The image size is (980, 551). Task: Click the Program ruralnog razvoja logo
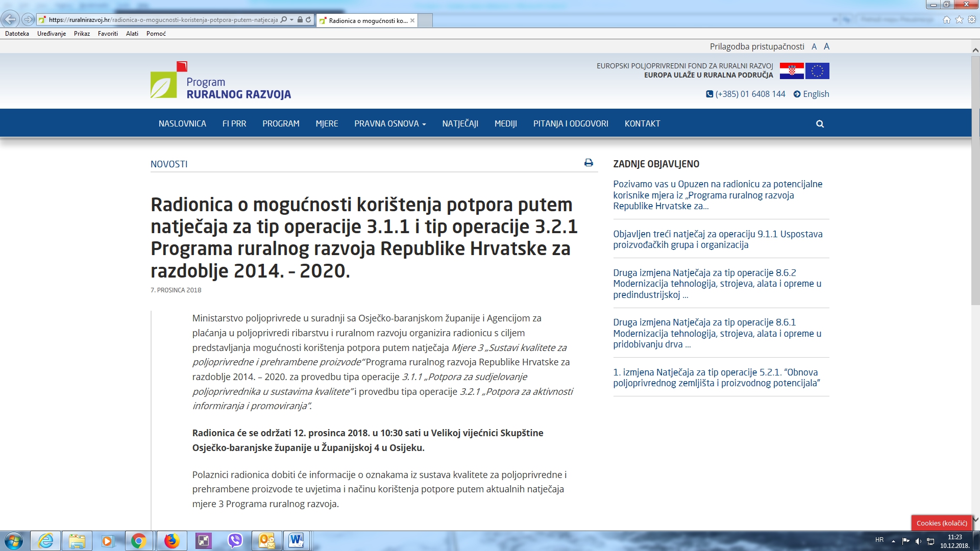[220, 81]
